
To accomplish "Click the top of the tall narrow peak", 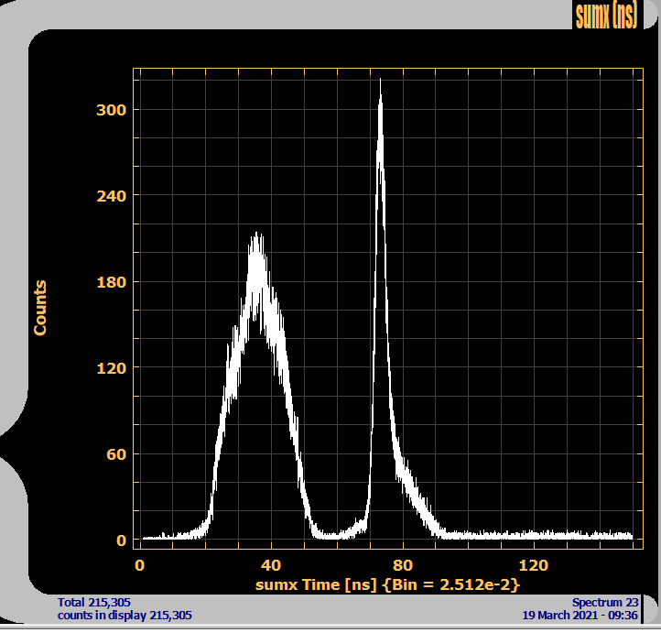I will (380, 82).
